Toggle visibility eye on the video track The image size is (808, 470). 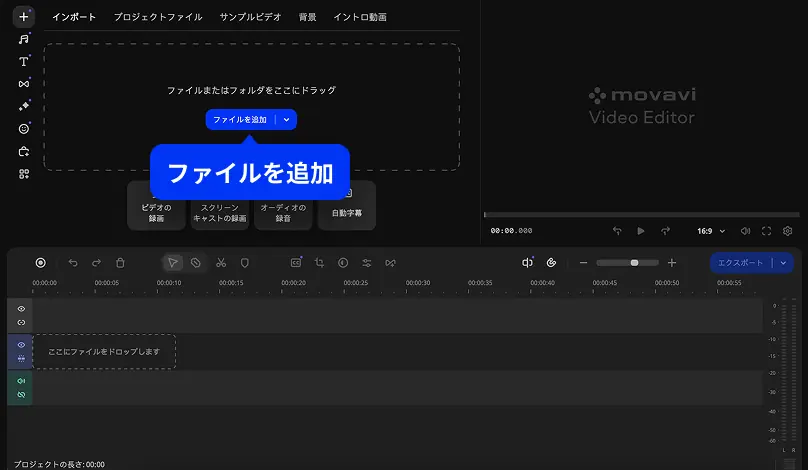21,345
